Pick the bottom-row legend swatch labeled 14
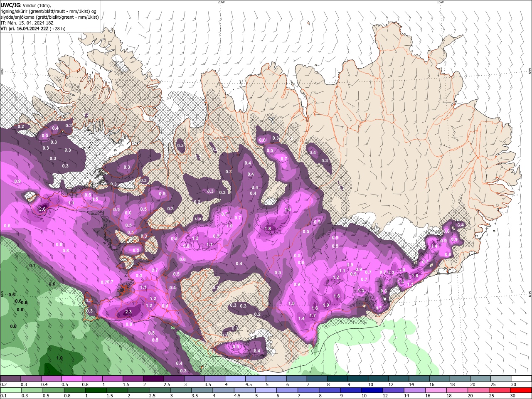This screenshot has height=399, width=532. coord(414,390)
